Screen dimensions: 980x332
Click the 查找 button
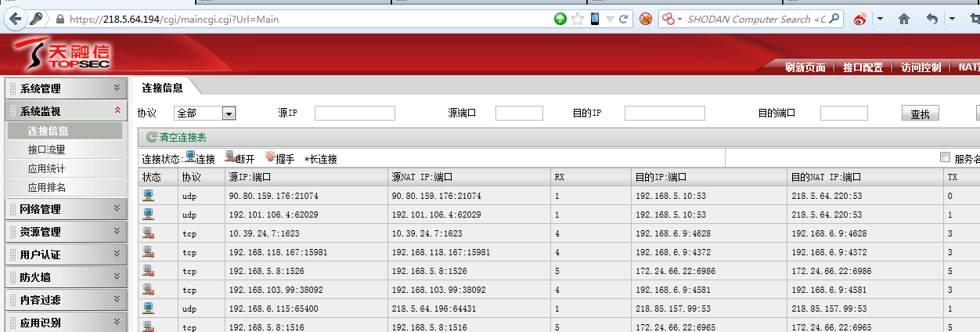920,114
